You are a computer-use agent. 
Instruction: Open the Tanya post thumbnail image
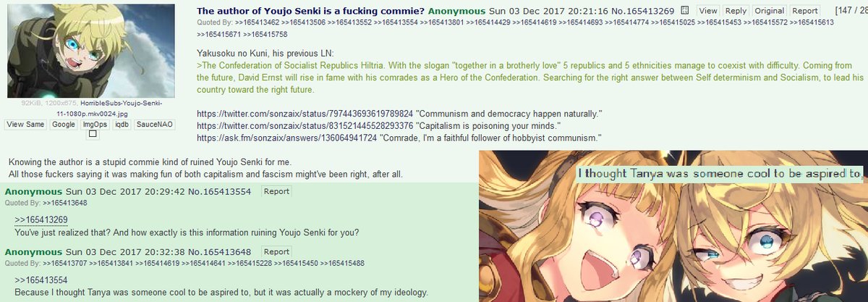pyautogui.click(x=90, y=51)
